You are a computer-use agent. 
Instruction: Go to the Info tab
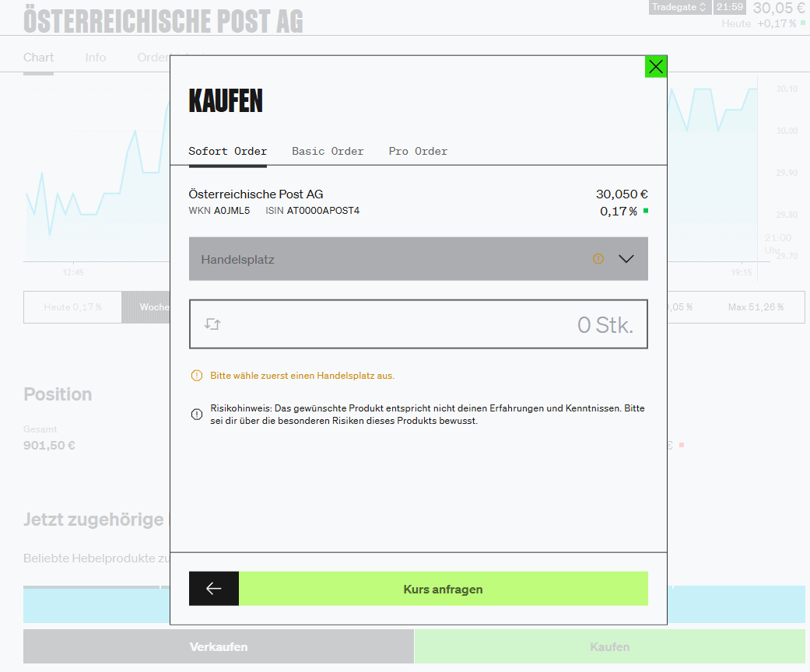coord(96,58)
